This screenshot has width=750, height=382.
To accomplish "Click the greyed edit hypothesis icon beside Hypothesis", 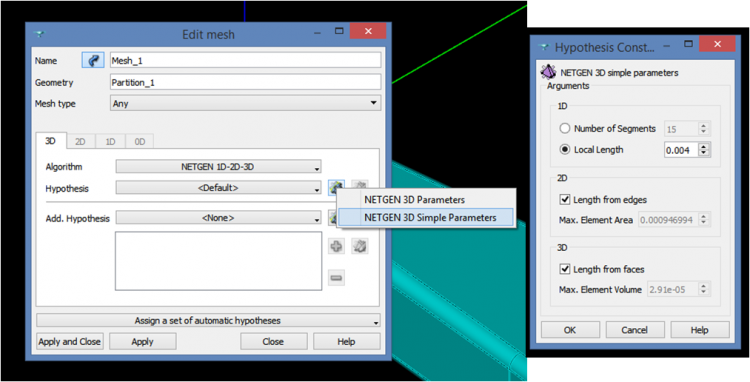I will point(360,186).
